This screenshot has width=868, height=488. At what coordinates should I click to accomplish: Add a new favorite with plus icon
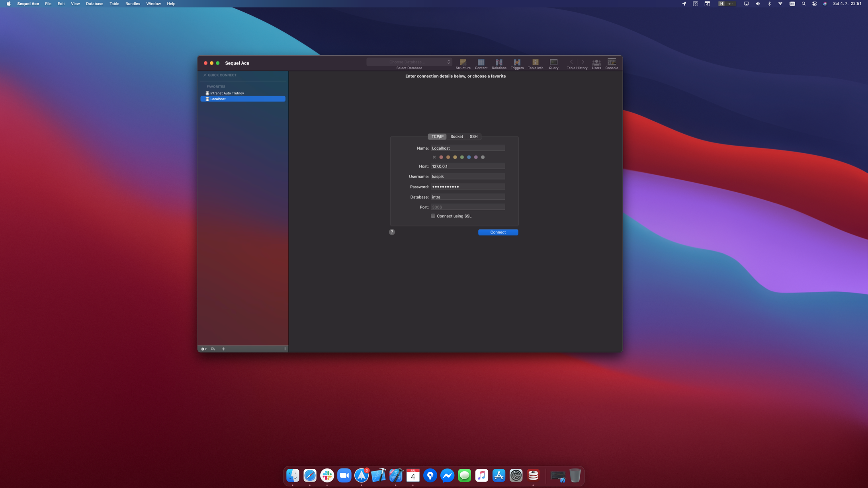[223, 349]
